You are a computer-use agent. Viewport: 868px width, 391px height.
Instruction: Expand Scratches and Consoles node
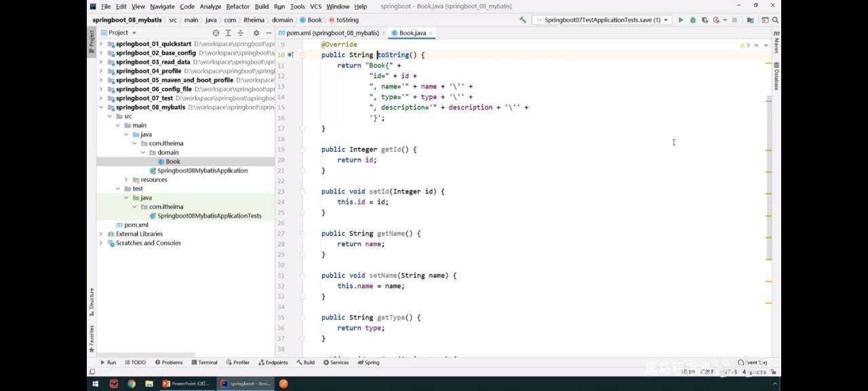pos(101,243)
